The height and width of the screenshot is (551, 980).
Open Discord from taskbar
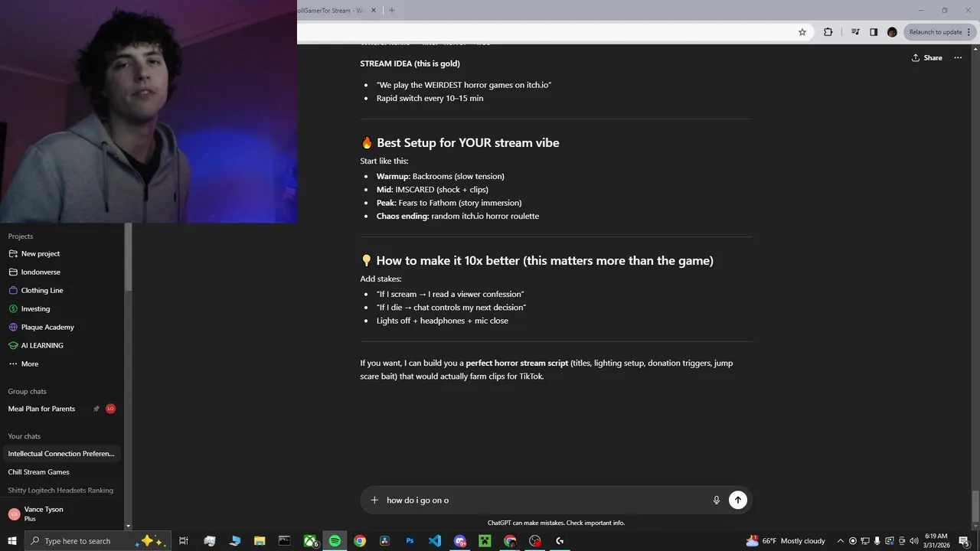click(460, 541)
